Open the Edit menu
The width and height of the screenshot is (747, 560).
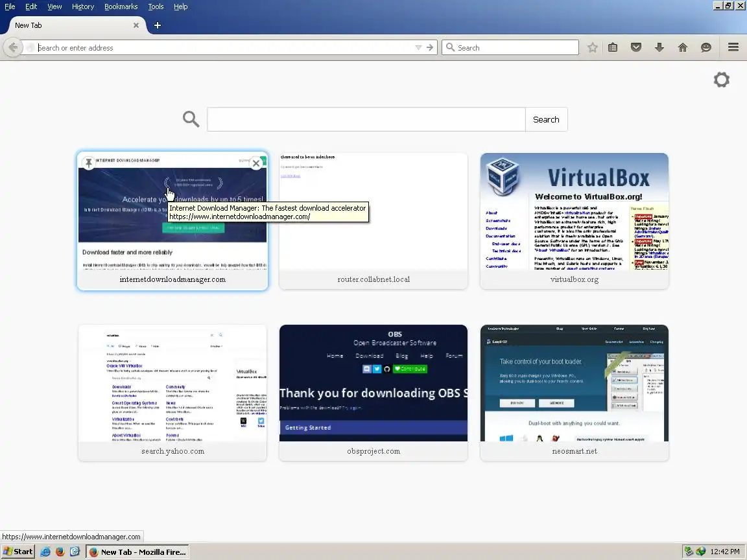31,6
